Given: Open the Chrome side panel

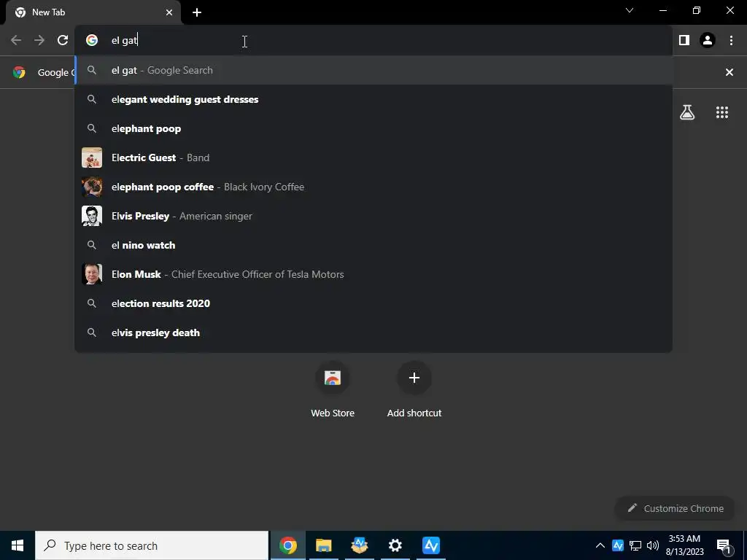Looking at the screenshot, I should tap(684, 41).
